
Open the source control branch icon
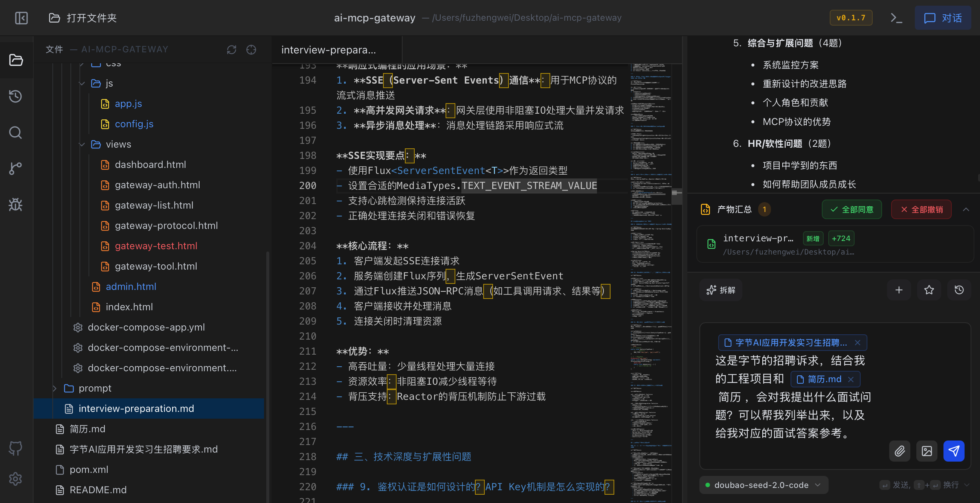click(x=15, y=168)
